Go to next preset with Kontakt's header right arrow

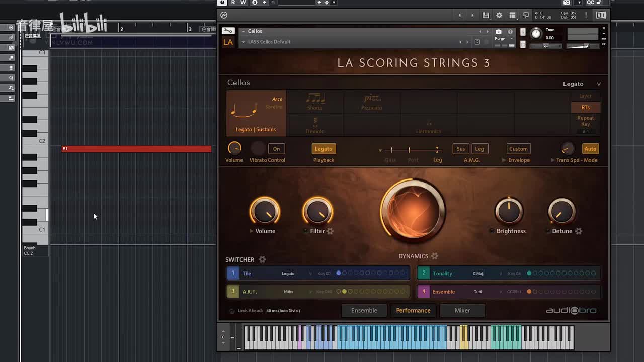(472, 16)
